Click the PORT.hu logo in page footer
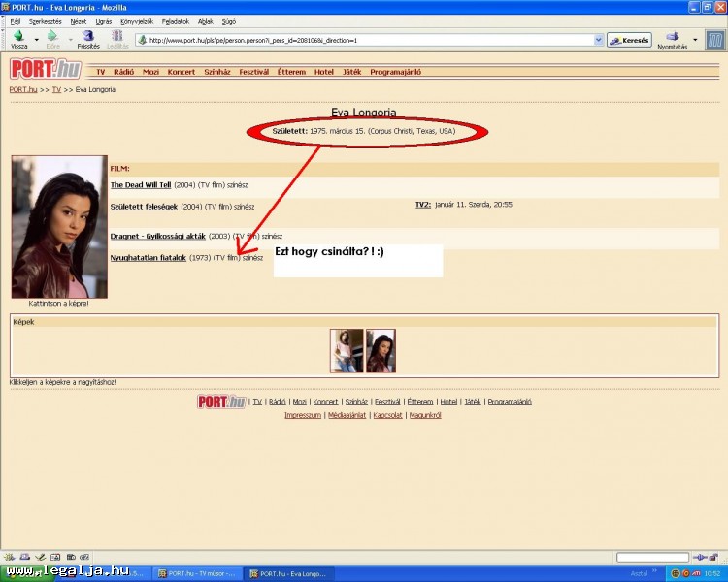This screenshot has width=728, height=582. [x=220, y=402]
